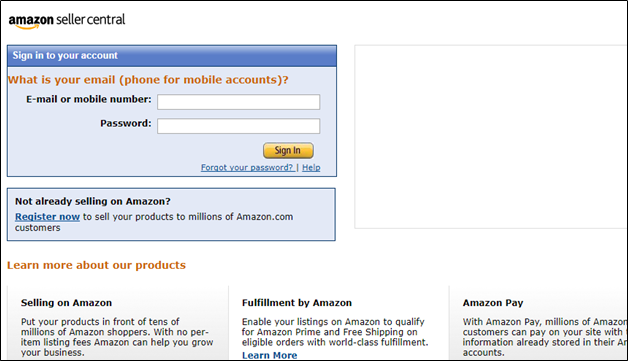Click the 'What is your email' orange heading
Screen dimensions: 628x361
click(x=148, y=80)
